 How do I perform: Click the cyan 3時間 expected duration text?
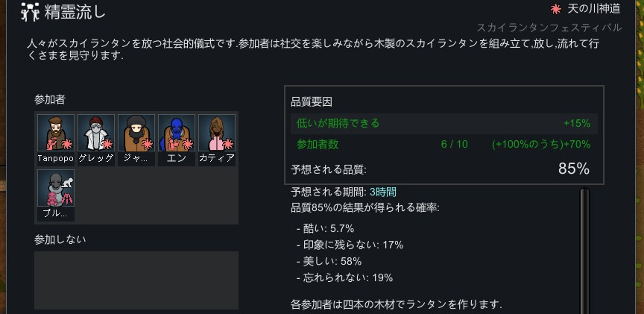pyautogui.click(x=383, y=192)
